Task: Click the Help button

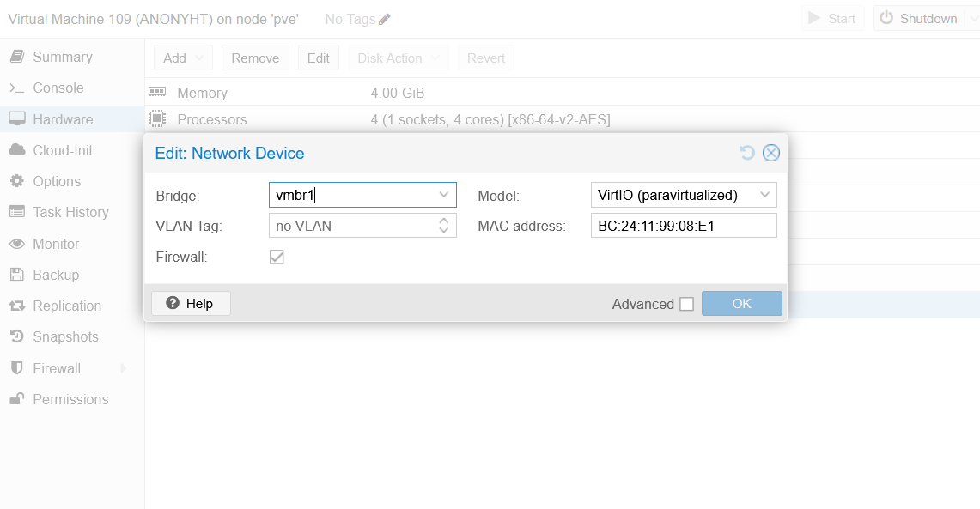Action: click(x=191, y=304)
